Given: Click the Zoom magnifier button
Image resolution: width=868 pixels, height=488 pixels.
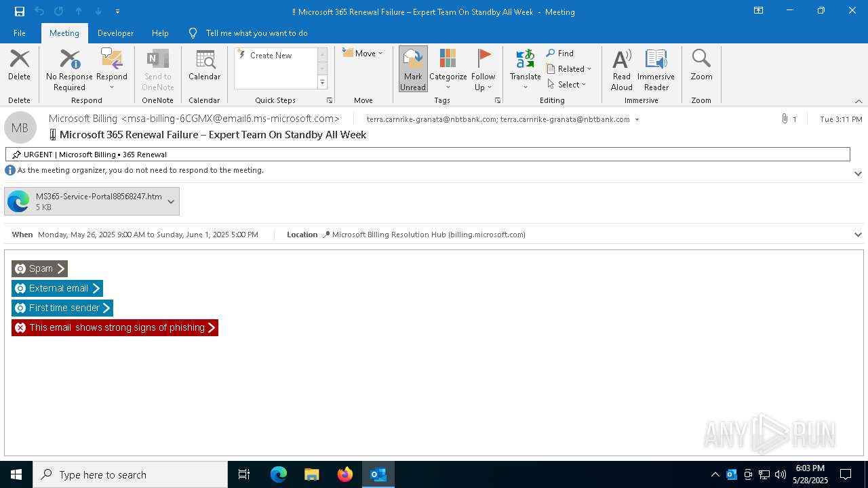Looking at the screenshot, I should coord(701,65).
